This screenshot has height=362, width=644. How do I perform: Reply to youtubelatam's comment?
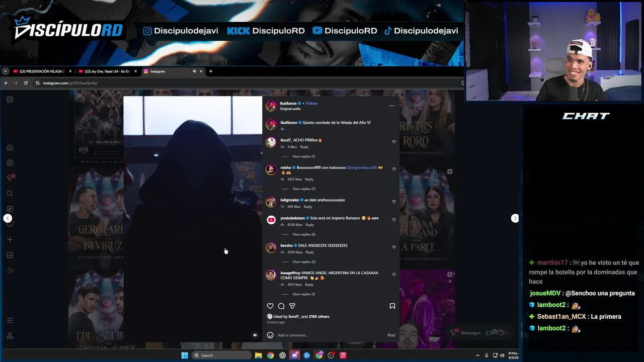coord(309,225)
